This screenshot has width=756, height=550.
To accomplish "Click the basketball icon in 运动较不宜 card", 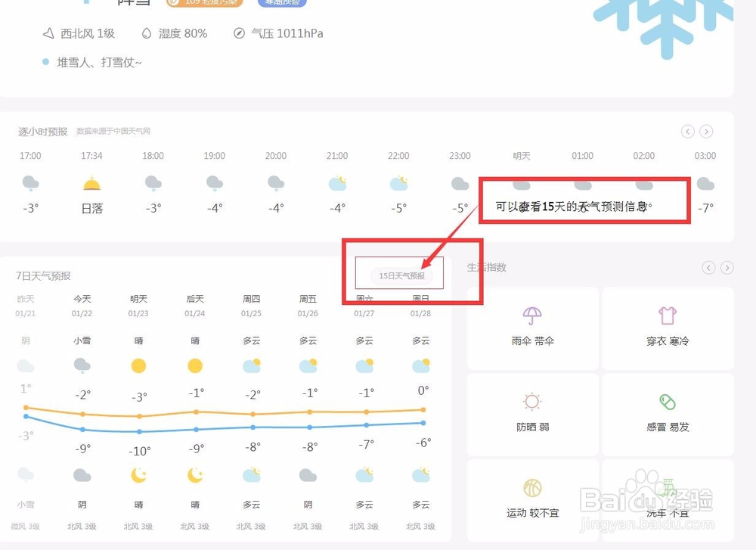I will pyautogui.click(x=531, y=488).
